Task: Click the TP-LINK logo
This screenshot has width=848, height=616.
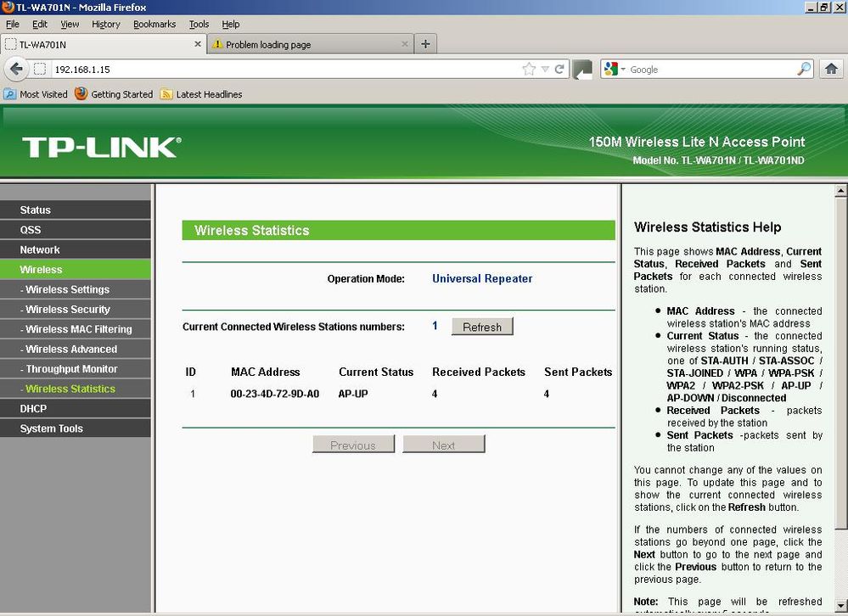Action: [x=102, y=147]
